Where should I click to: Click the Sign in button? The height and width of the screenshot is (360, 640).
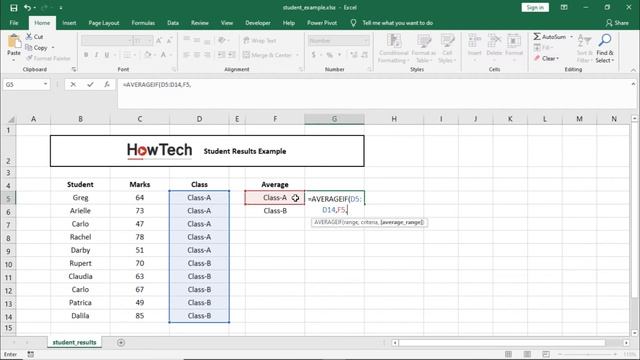[x=535, y=7]
